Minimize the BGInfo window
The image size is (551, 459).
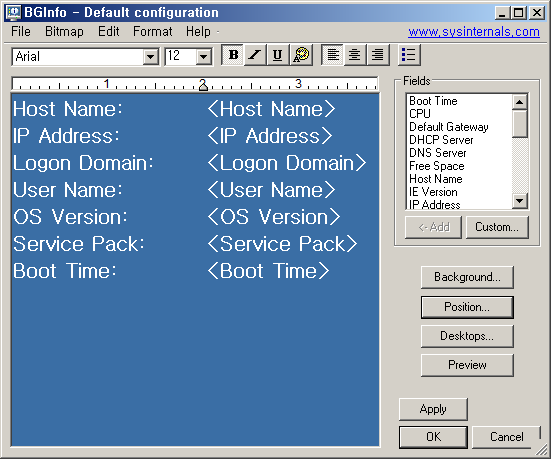502,13
